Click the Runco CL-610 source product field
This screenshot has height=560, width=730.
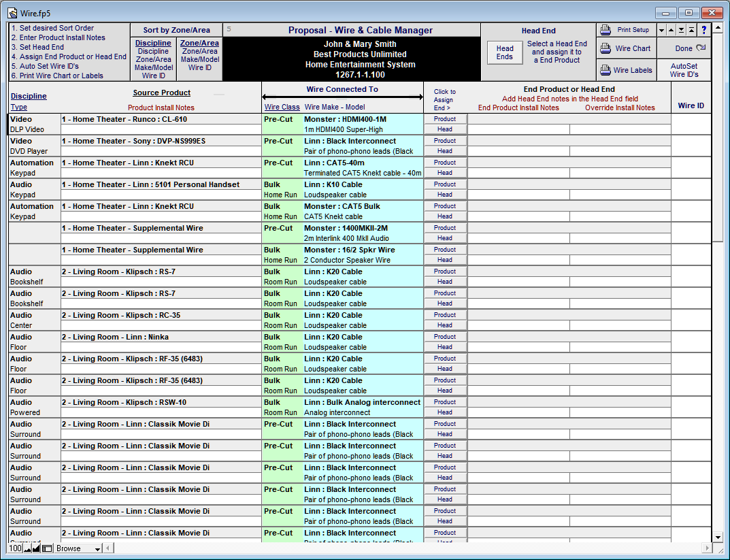point(161,119)
